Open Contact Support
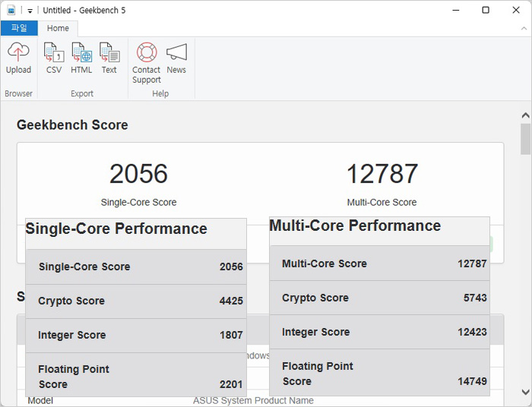The width and height of the screenshot is (532, 407). 146,63
